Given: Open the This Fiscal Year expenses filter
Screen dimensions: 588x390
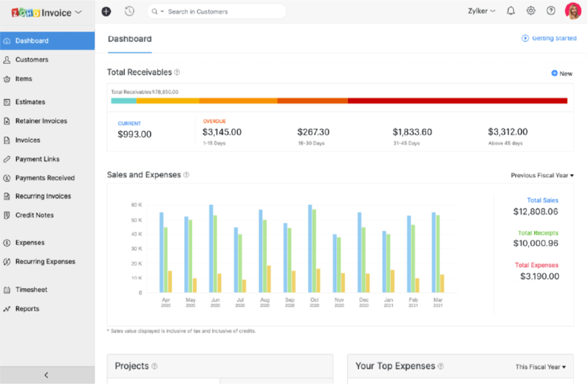Looking at the screenshot, I should [x=540, y=366].
